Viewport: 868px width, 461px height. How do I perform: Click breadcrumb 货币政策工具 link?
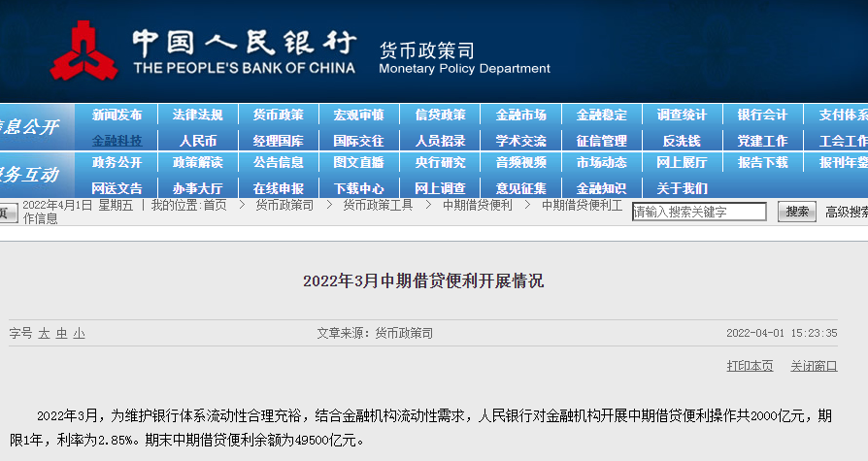click(378, 206)
